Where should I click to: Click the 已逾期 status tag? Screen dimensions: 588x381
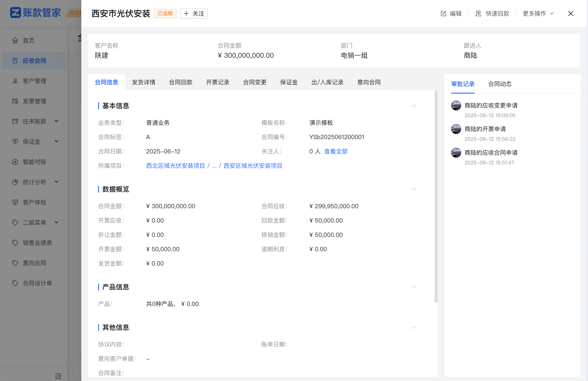coord(165,13)
